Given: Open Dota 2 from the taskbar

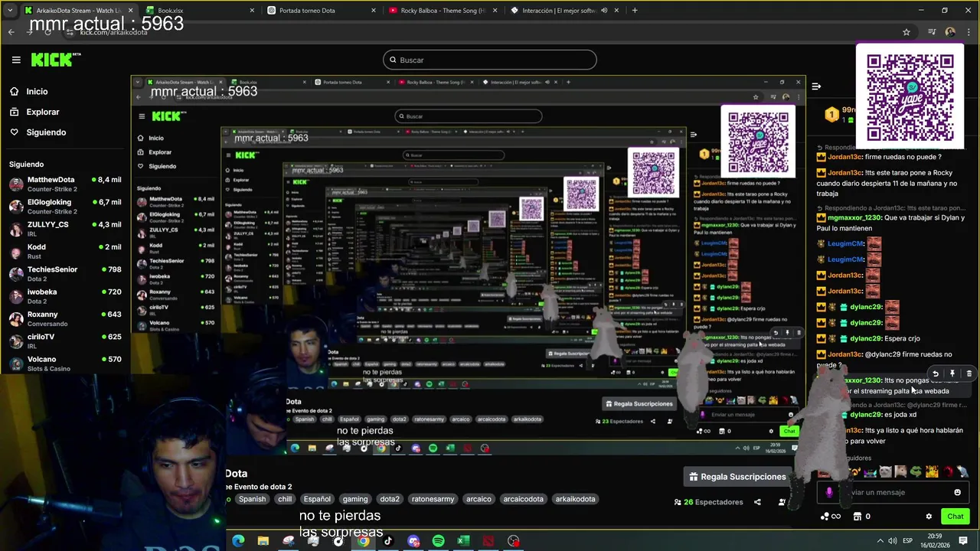Looking at the screenshot, I should click(488, 541).
